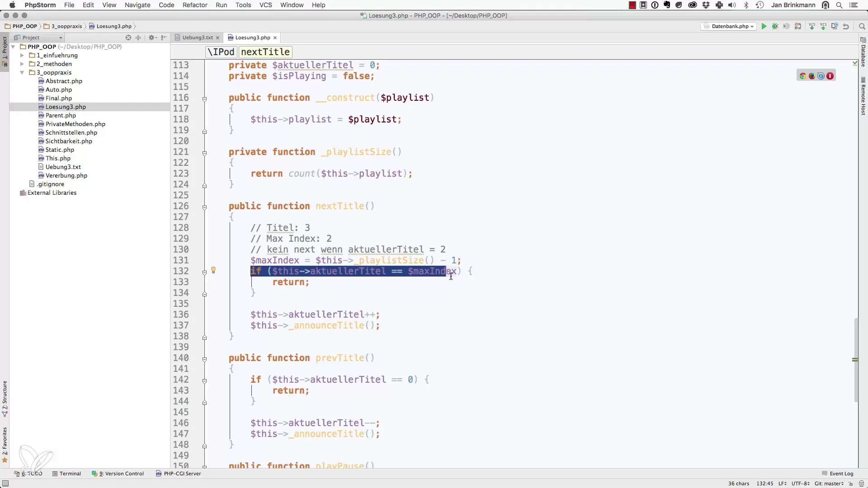Close the Uebung3.txt tab
This screenshot has height=488, width=868.
217,38
